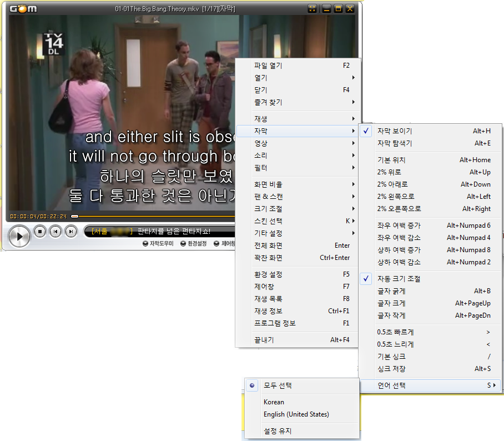The width and height of the screenshot is (504, 441).
Task: Move subtitle with 2% 아래로
Action: (x=430, y=184)
